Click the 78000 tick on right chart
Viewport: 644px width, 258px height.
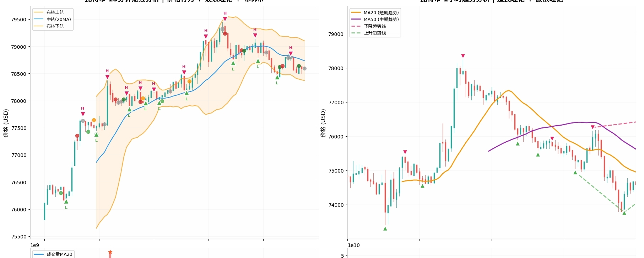[x=336, y=68]
